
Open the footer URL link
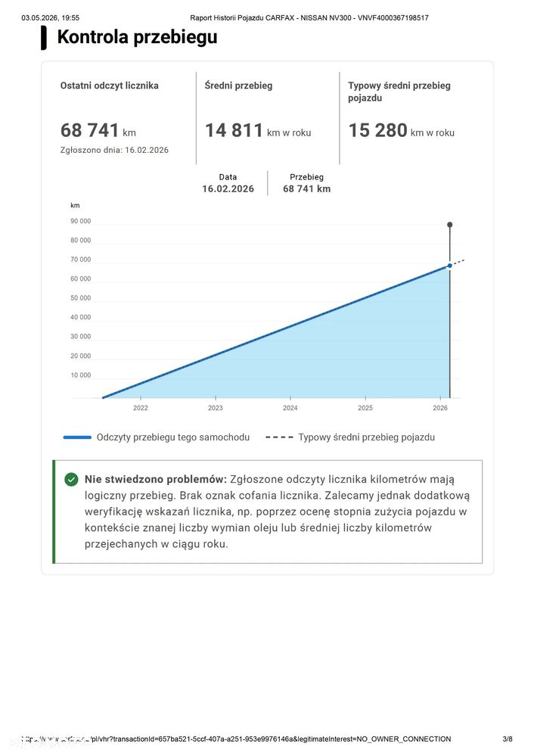point(236,739)
